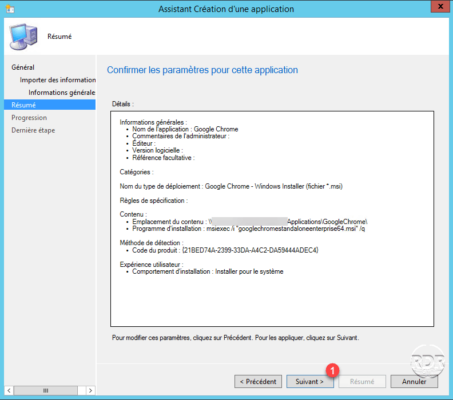Click the 'Référence facultative :' line

pyautogui.click(x=163, y=158)
